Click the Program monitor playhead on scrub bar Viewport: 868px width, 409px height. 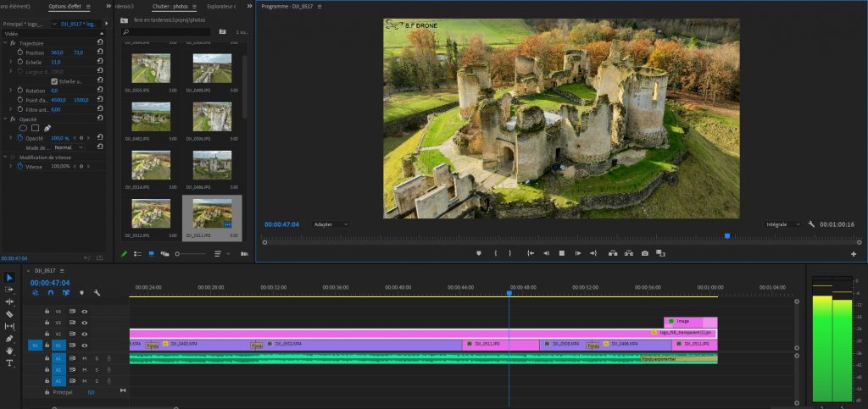[x=726, y=236]
